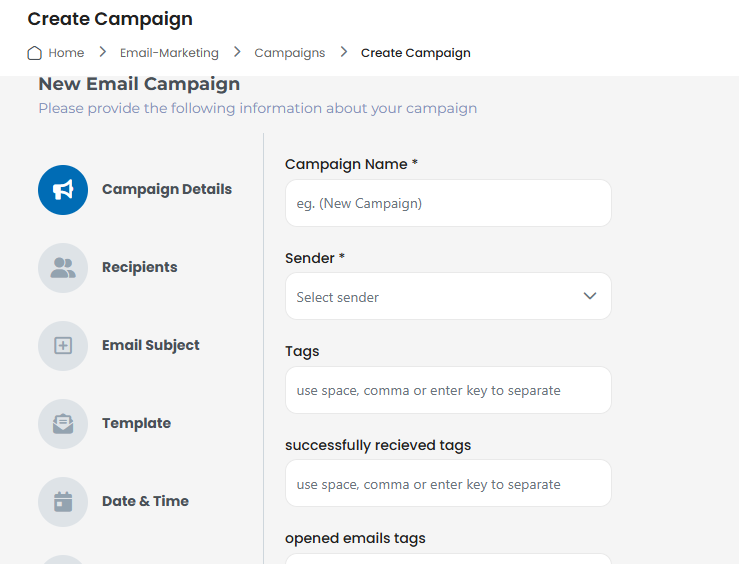The height and width of the screenshot is (564, 739).
Task: Click the Home breadcrumb text
Action: [x=66, y=53]
